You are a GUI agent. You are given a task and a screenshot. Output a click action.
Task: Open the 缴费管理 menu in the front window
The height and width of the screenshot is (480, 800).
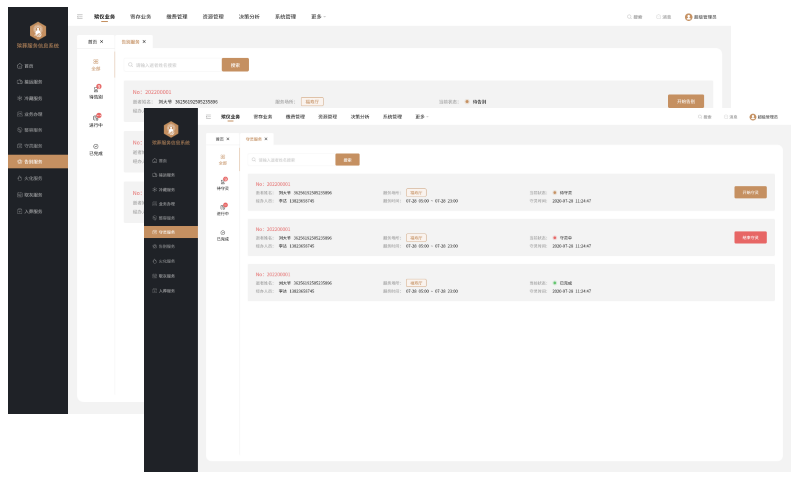coord(295,117)
